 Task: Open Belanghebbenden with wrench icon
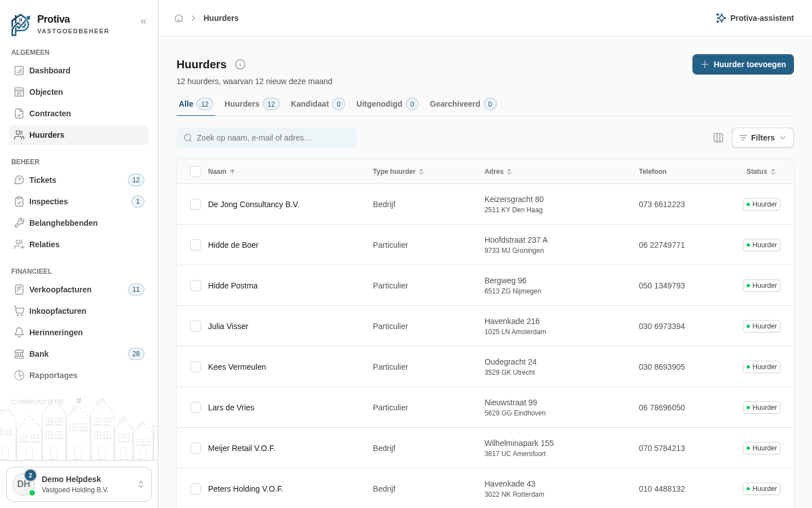[x=79, y=223]
